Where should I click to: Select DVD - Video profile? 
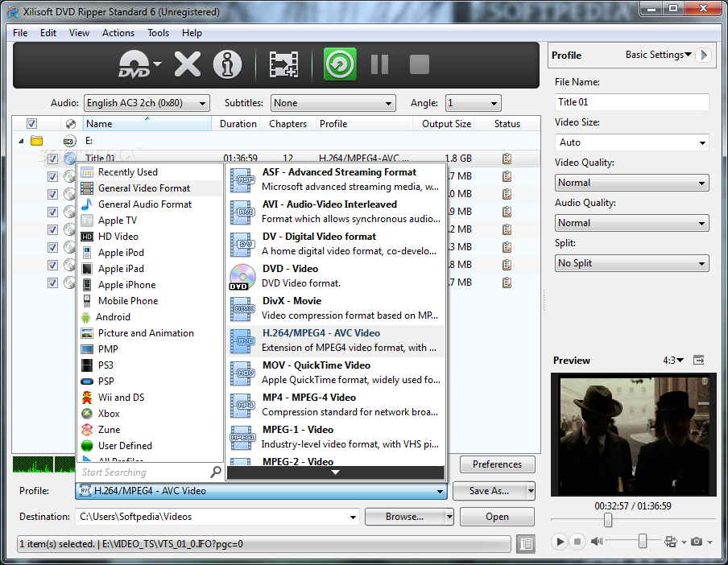coord(335,276)
